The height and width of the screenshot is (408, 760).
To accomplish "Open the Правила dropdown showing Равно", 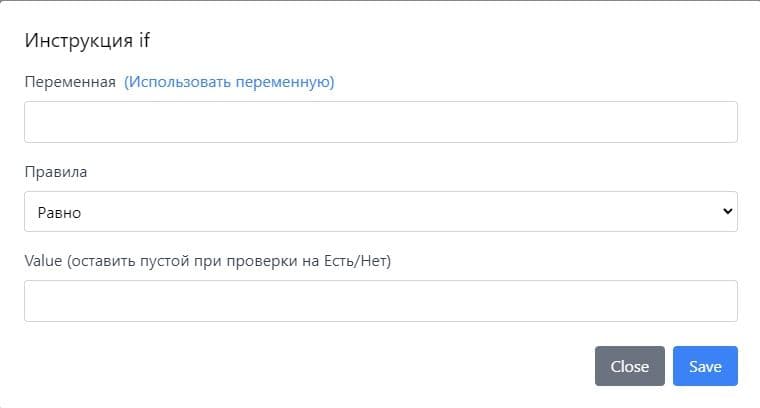I will pyautogui.click(x=380, y=212).
